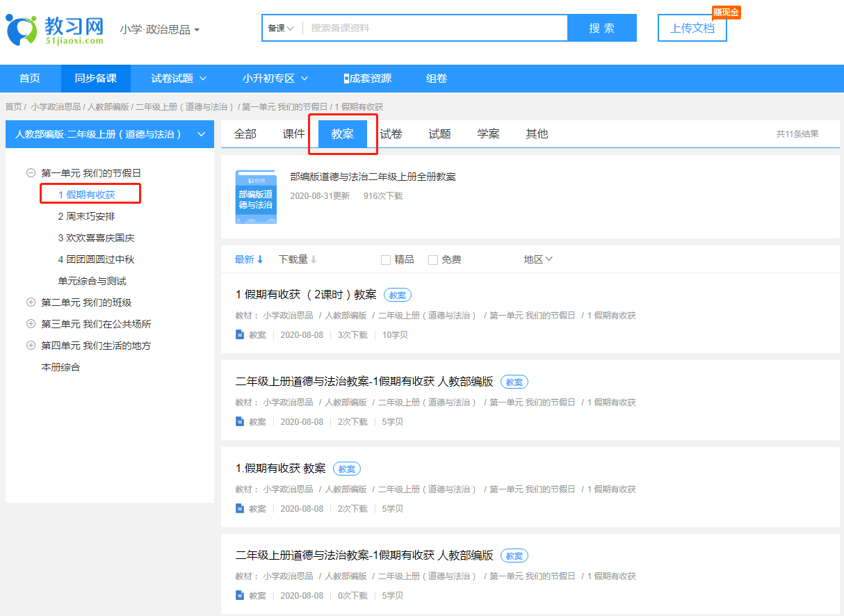The height and width of the screenshot is (616, 844).
Task: Select the 教案 tab
Action: point(343,134)
